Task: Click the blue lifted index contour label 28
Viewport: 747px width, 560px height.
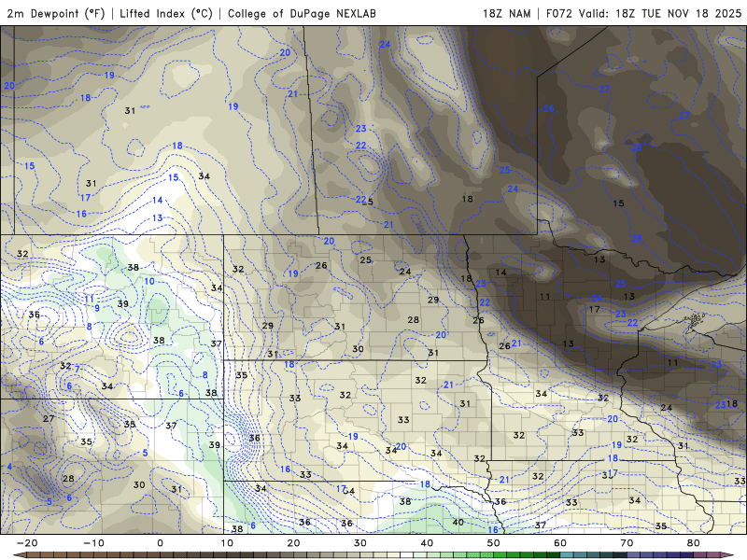Action: [x=637, y=147]
